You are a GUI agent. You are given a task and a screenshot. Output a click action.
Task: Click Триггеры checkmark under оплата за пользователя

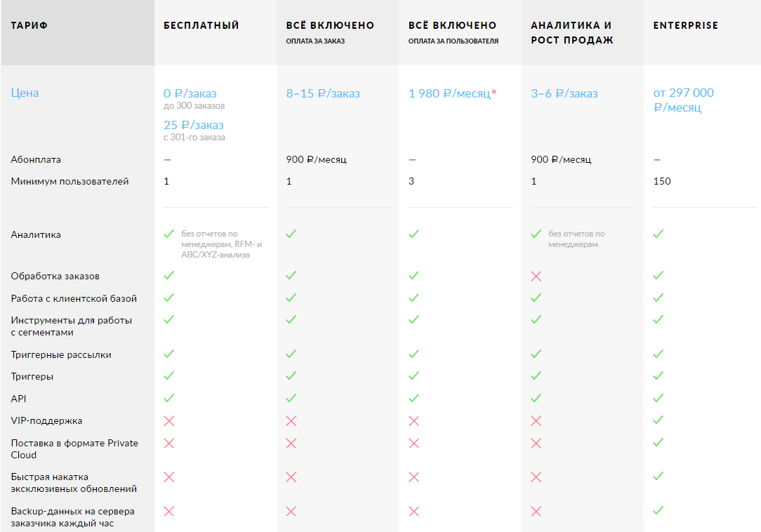tap(413, 376)
